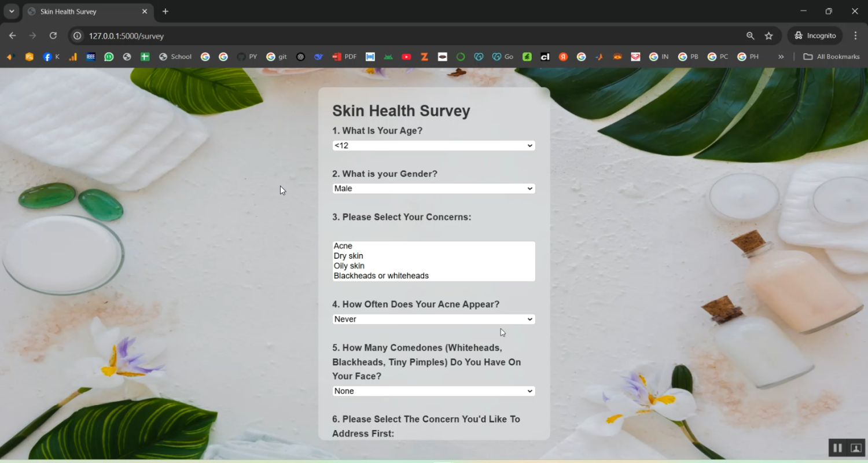Go back to the previous page
Viewport: 868px width, 463px height.
point(12,36)
